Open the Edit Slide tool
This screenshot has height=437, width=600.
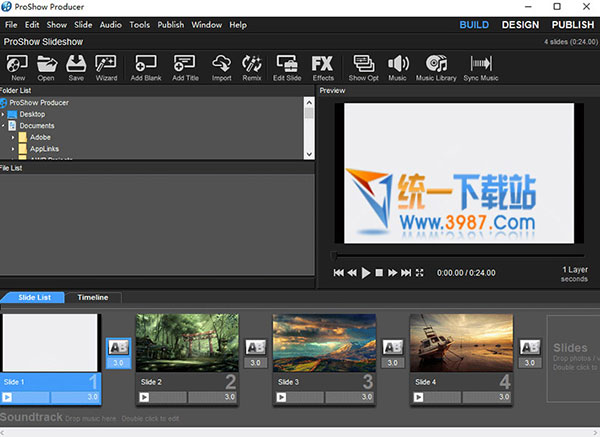287,68
